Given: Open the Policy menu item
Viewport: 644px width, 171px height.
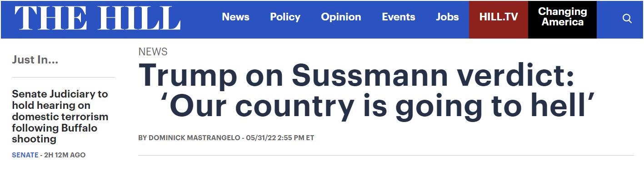Looking at the screenshot, I should 285,17.
